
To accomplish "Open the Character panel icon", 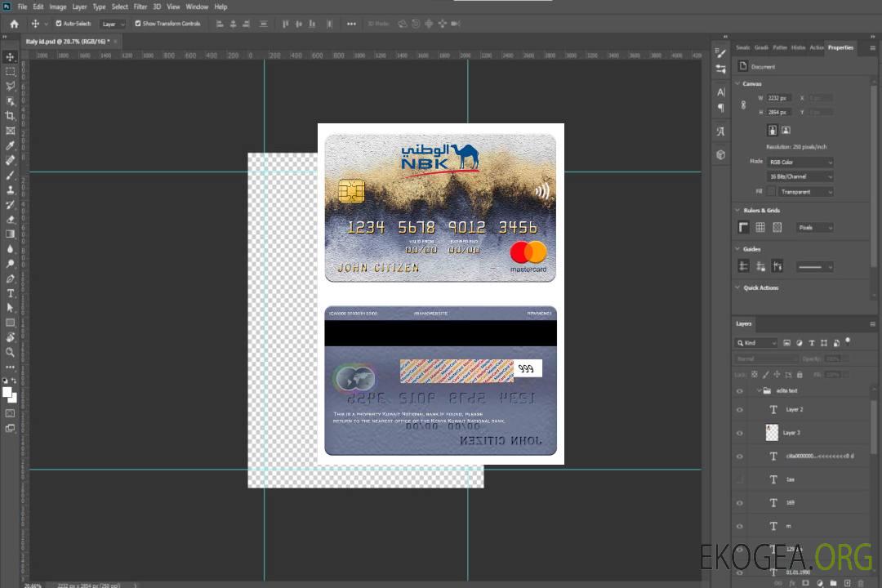I will pos(720,92).
